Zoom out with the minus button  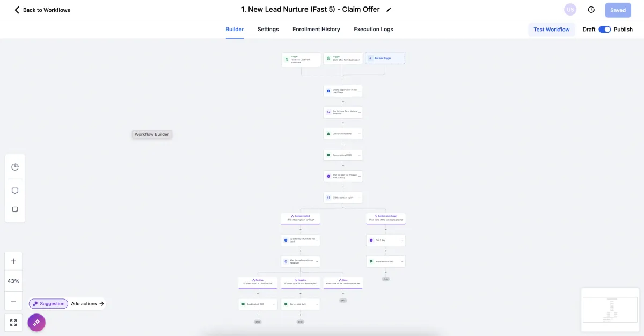point(13,301)
